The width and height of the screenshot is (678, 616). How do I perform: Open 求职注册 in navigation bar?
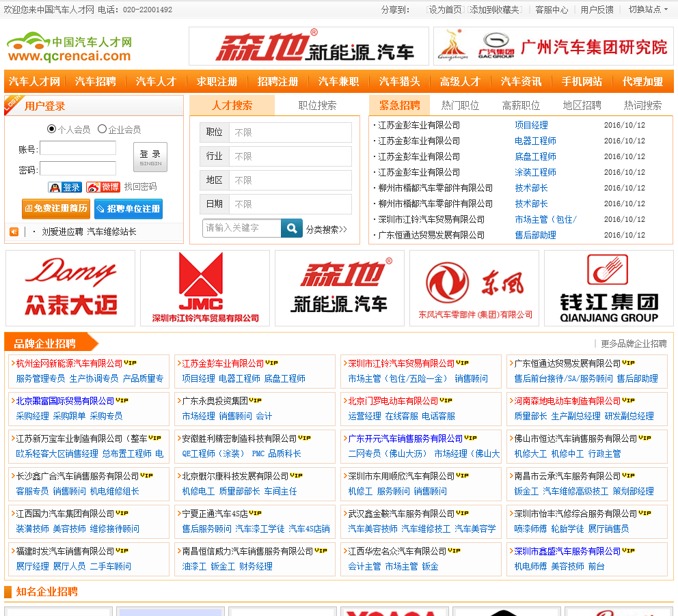[217, 81]
